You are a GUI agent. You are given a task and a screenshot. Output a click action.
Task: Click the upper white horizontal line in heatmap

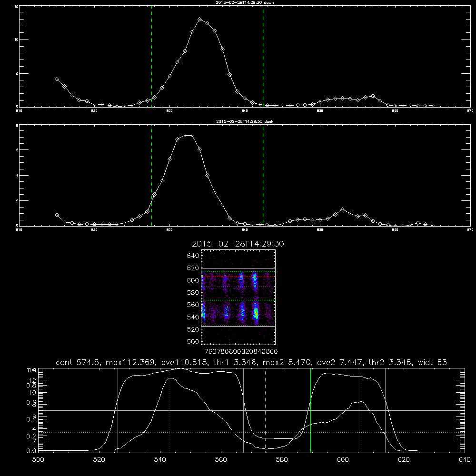point(238,268)
